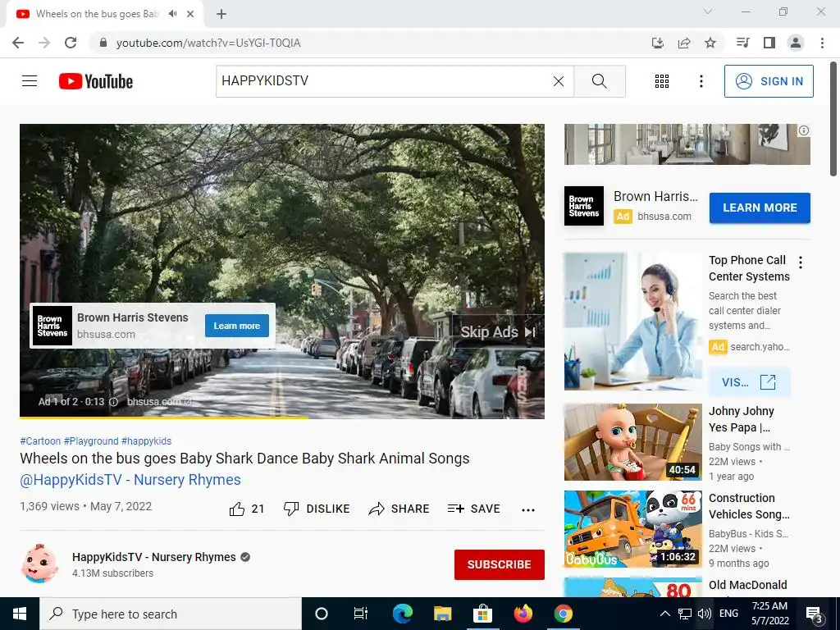Go back with browser back arrow

[18, 43]
